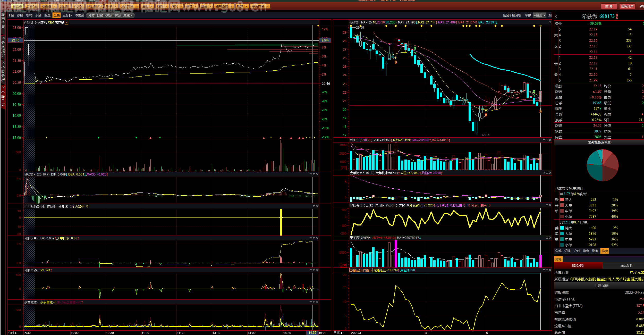The image size is (644, 335).
Task: Expand the 债券 dropdown arrow
Action: [196, 6]
